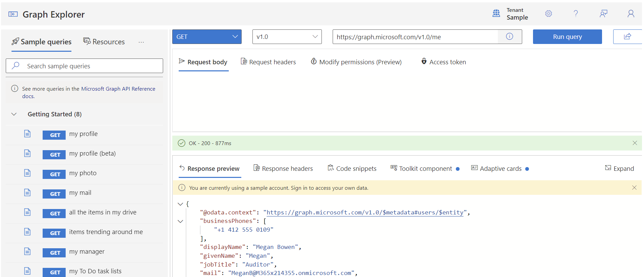Viewport: 644px width, 277px height.
Task: Open Code snippets tab
Action: click(352, 168)
